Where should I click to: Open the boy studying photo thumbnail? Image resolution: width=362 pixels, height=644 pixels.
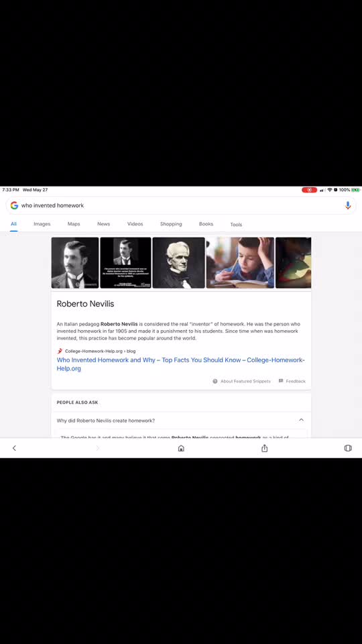click(x=240, y=263)
